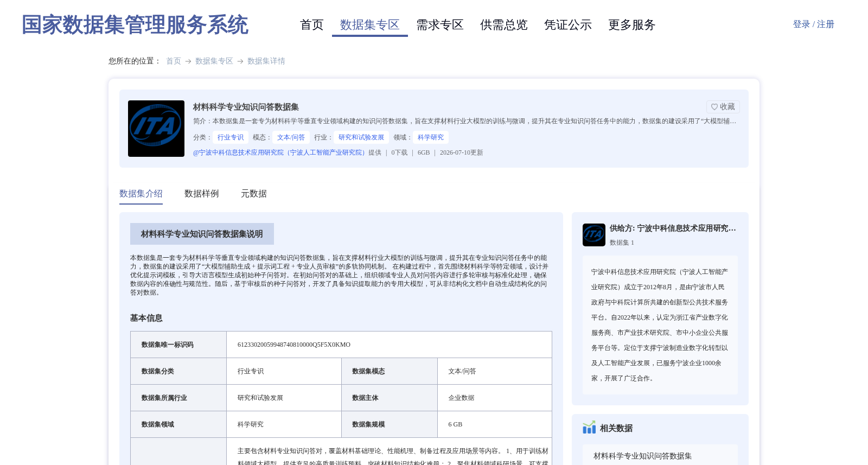The image size is (868, 465).
Task: Switch to the 元数据 tab
Action: pyautogui.click(x=254, y=194)
